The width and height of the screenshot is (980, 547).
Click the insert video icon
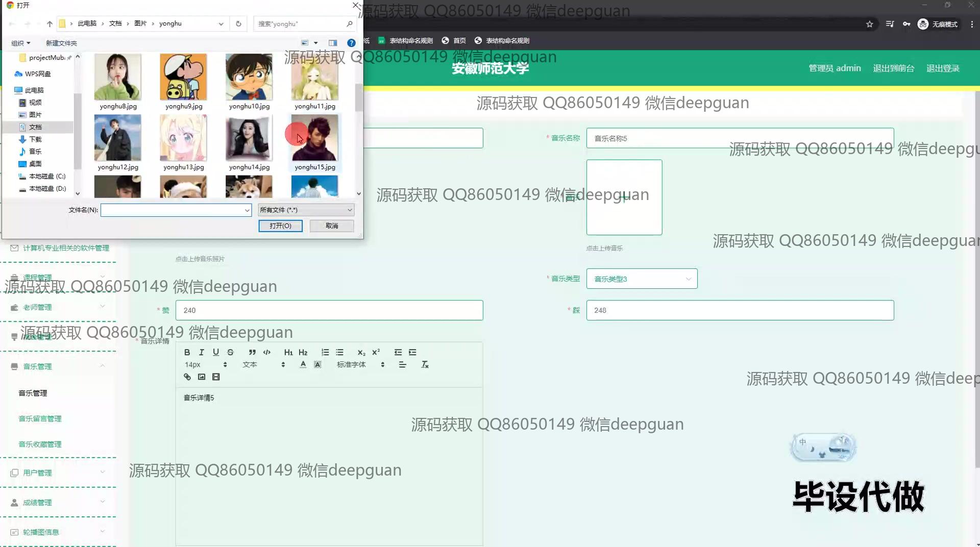216,377
